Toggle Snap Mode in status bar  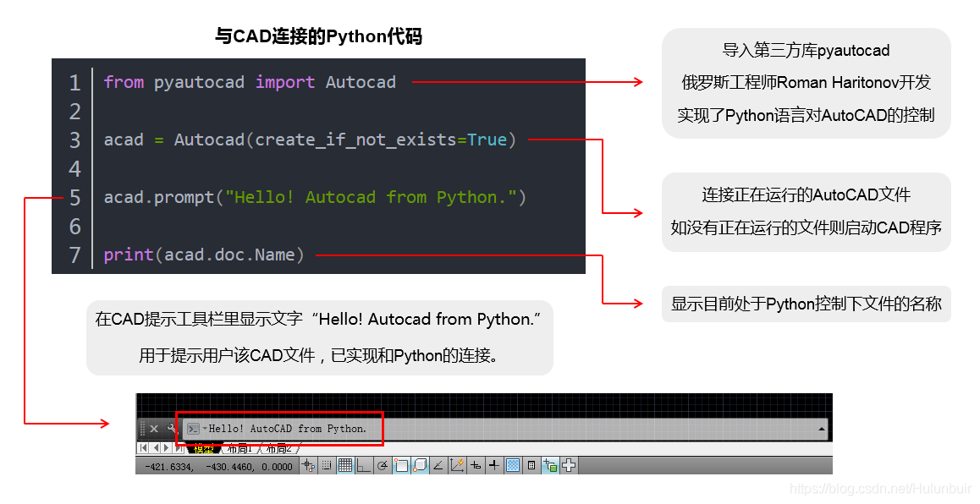click(326, 464)
